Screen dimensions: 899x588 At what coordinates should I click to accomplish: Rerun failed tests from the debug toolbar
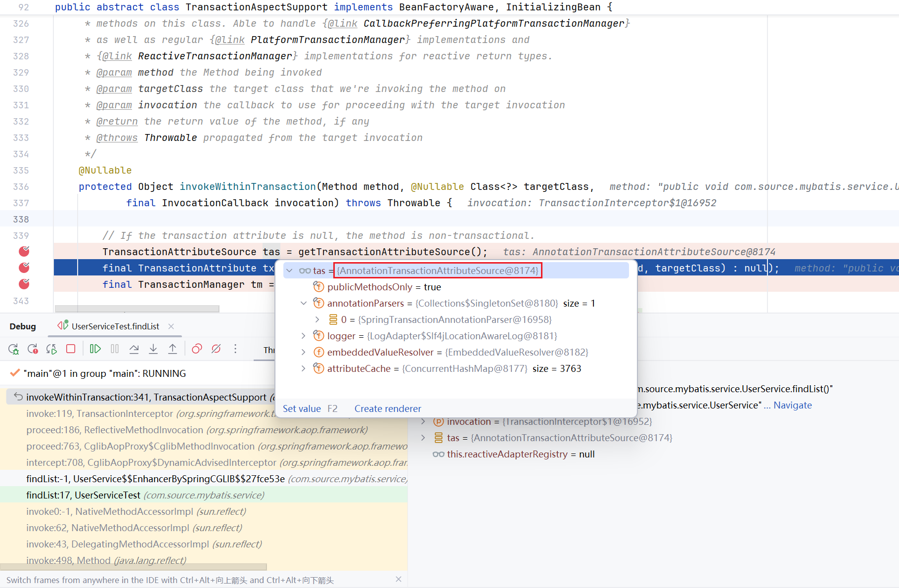33,349
